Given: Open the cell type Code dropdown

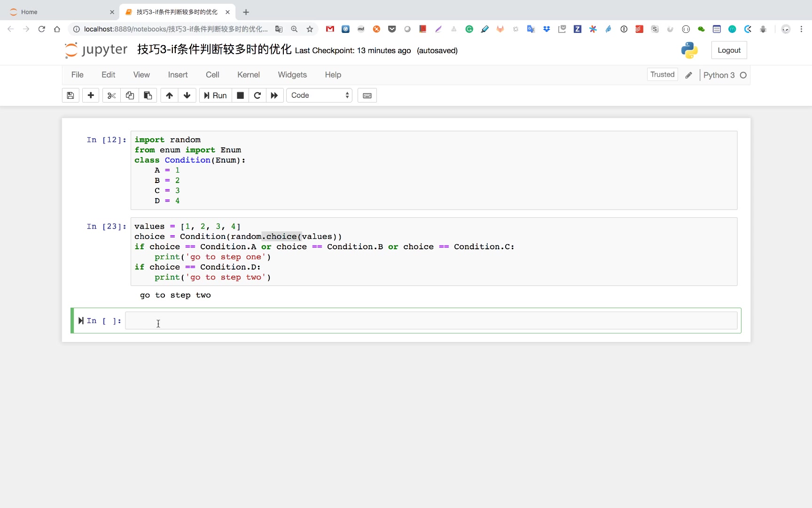Looking at the screenshot, I should (320, 95).
